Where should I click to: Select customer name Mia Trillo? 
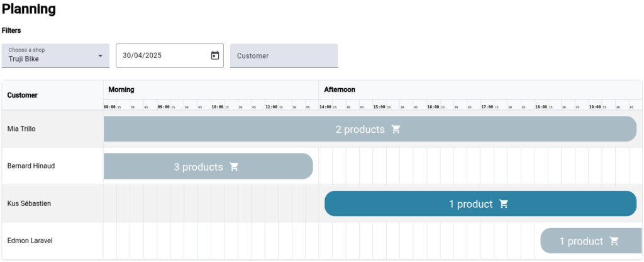(21, 128)
